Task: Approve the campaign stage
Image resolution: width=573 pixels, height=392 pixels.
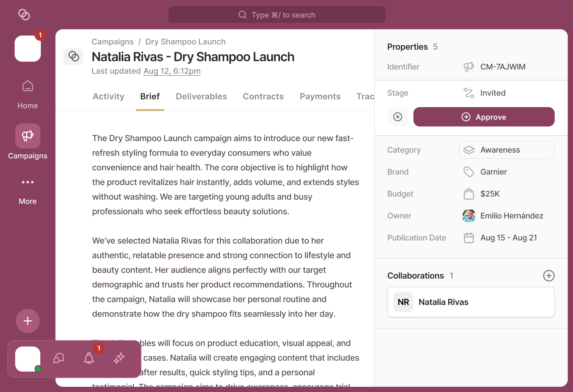Action: (x=484, y=117)
